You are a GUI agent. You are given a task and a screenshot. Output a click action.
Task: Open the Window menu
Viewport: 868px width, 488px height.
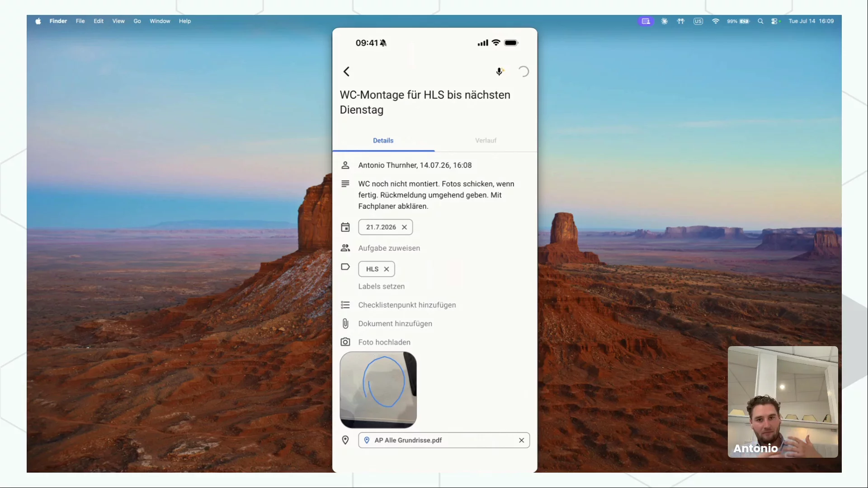coord(160,21)
